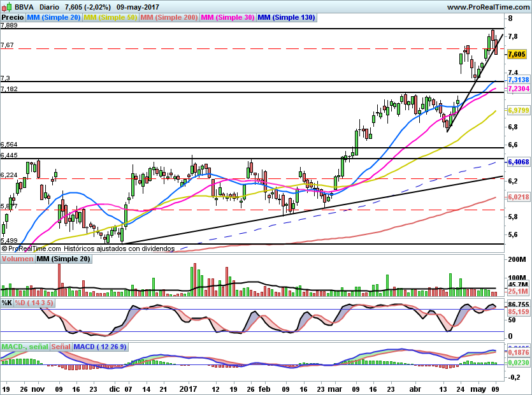Select the yellow MM (Simple 50) label
532x395 pixels.
110,18
